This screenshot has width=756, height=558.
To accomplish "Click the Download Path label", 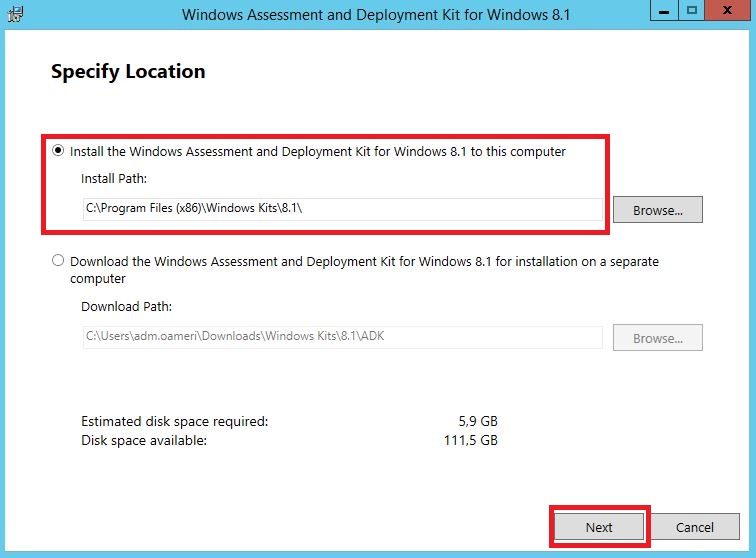I will tap(126, 307).
